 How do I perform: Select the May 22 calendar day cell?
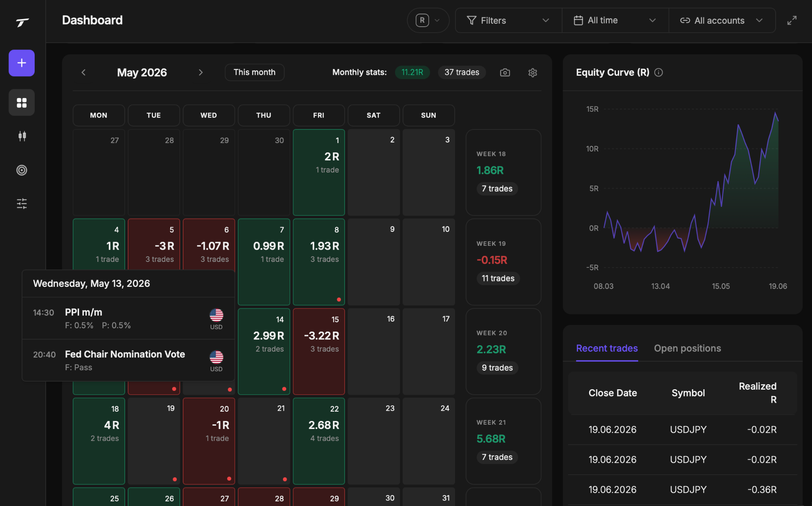(x=319, y=441)
